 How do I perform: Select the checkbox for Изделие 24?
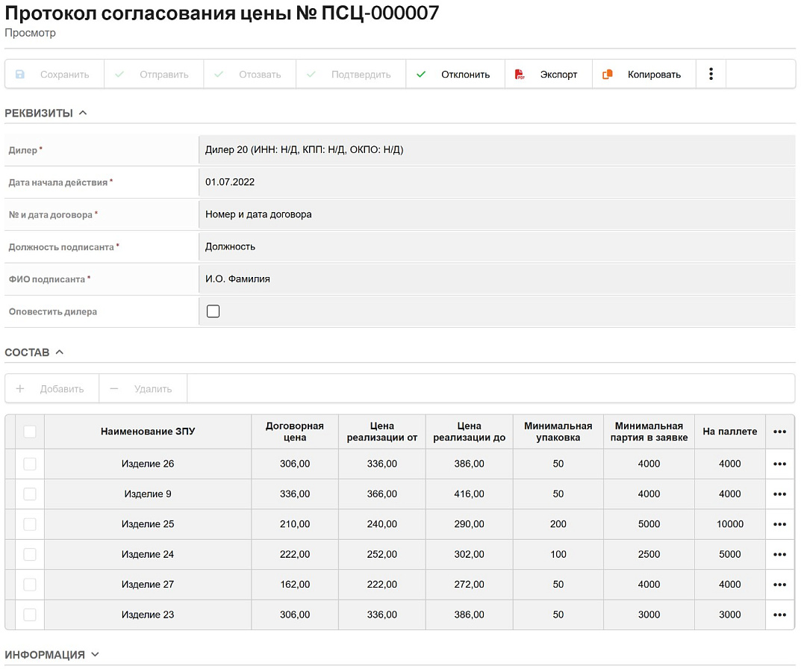pyautogui.click(x=30, y=555)
